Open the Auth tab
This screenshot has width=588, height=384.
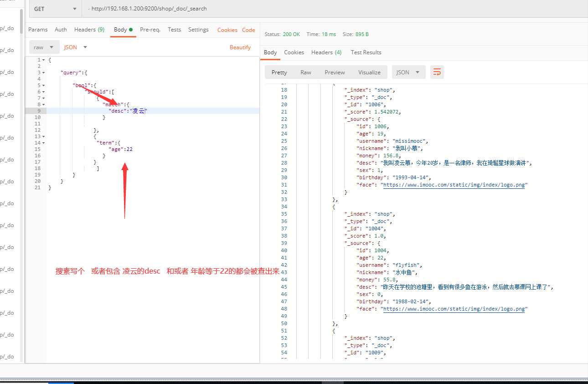pos(61,30)
